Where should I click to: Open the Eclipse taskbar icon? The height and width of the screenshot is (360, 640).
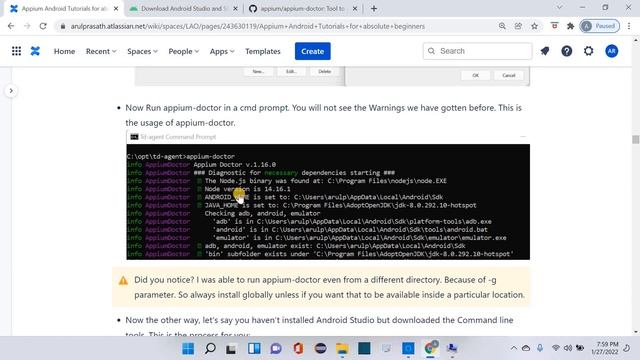pyautogui.click(x=320, y=349)
